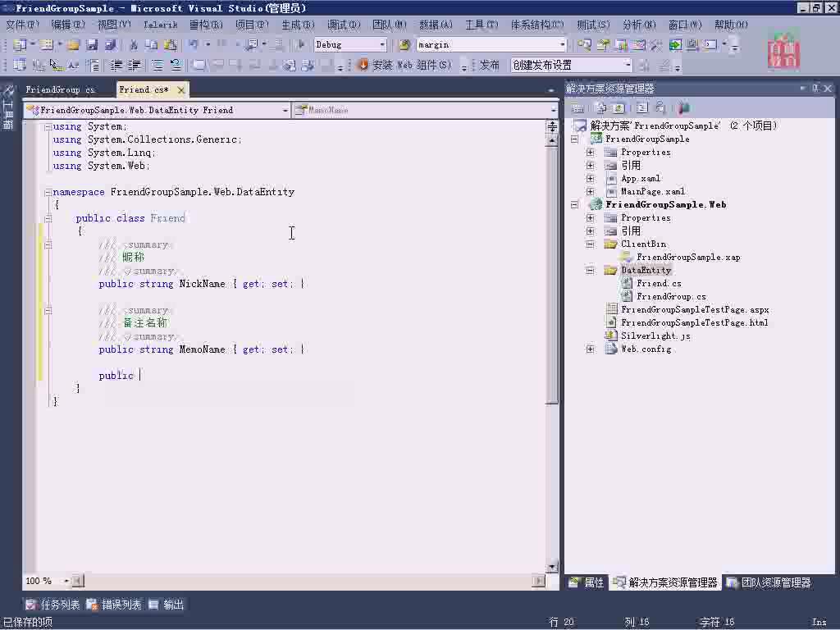
Task: Click the Open File folder icon
Action: pos(73,45)
